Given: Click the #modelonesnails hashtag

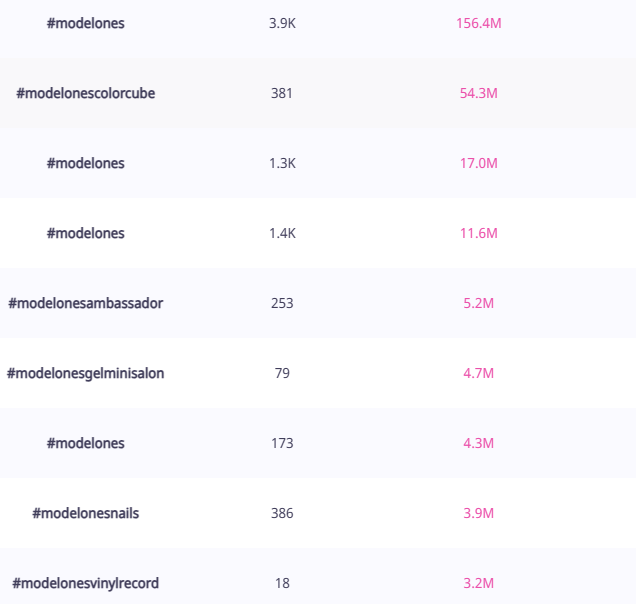Looking at the screenshot, I should (86, 513).
